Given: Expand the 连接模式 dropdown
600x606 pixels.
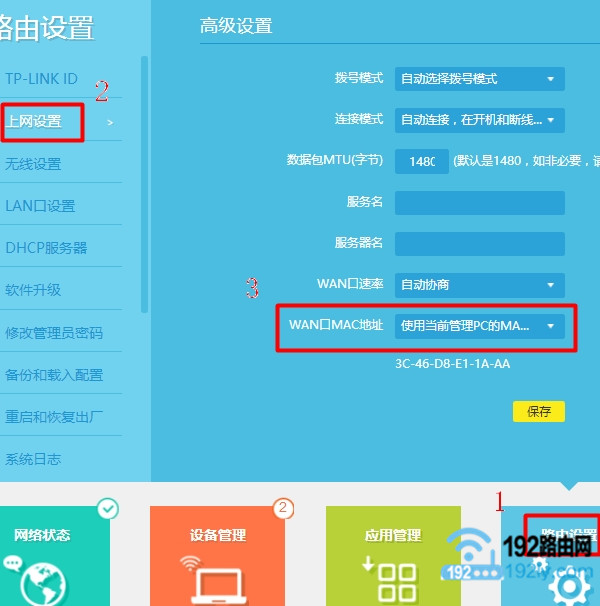Looking at the screenshot, I should tap(479, 120).
